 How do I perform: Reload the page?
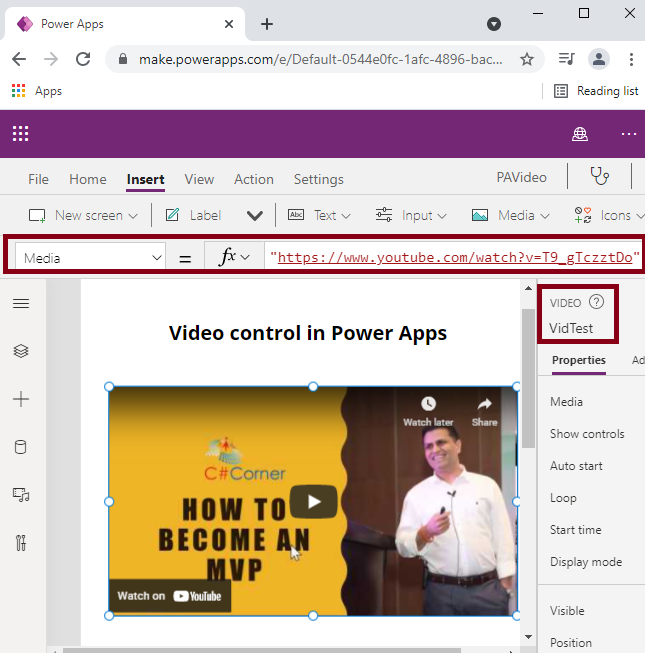tap(83, 59)
